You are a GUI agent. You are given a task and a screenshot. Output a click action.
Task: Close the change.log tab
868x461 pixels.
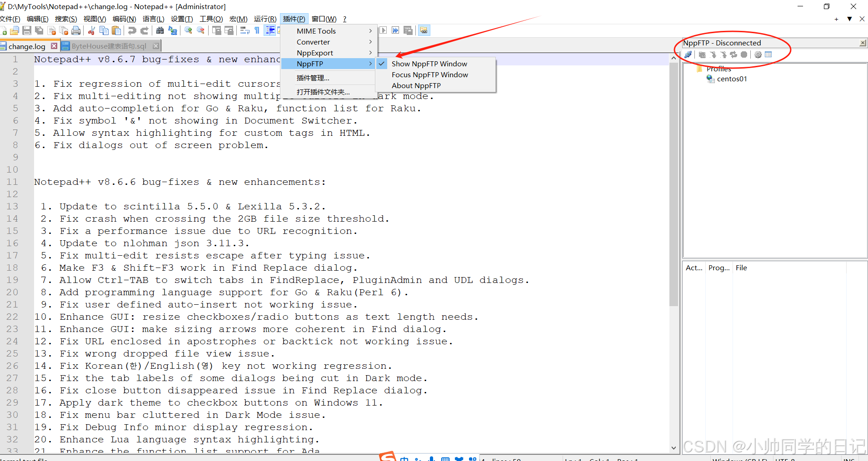point(54,46)
